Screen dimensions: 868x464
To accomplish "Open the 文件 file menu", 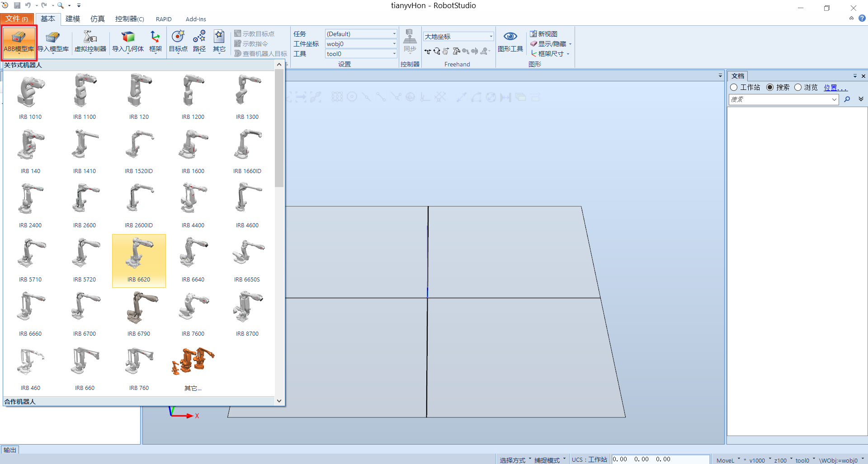I will point(17,19).
